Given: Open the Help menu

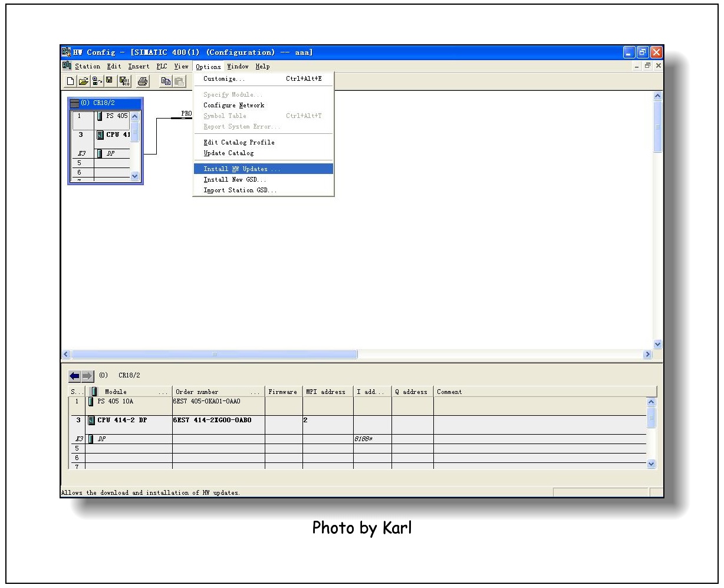Looking at the screenshot, I should pos(262,67).
